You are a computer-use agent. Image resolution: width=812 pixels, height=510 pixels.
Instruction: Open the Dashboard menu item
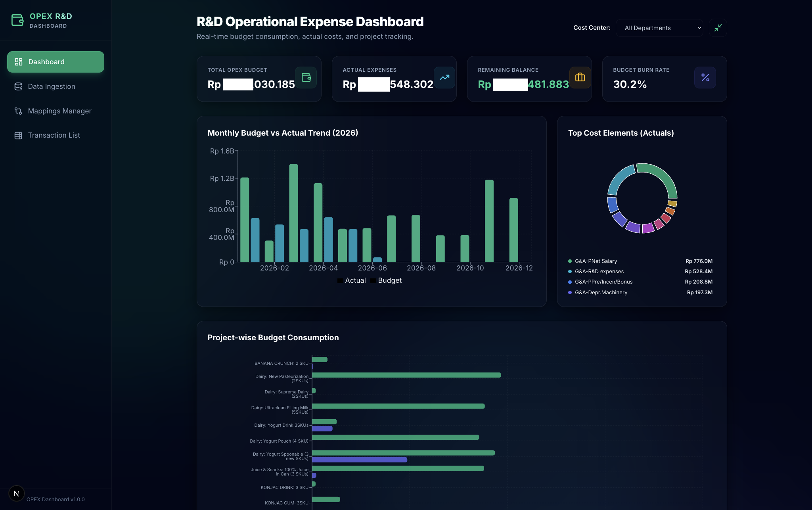click(x=56, y=62)
